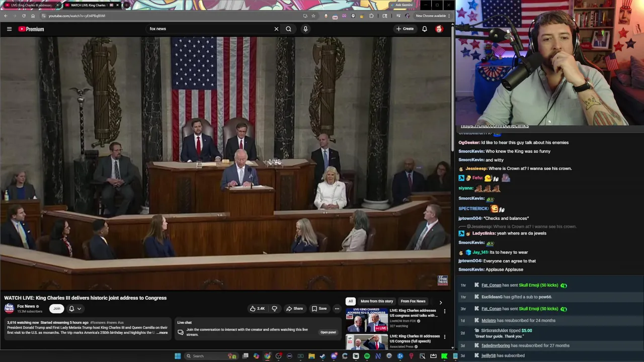Save video to playlist

(319, 308)
